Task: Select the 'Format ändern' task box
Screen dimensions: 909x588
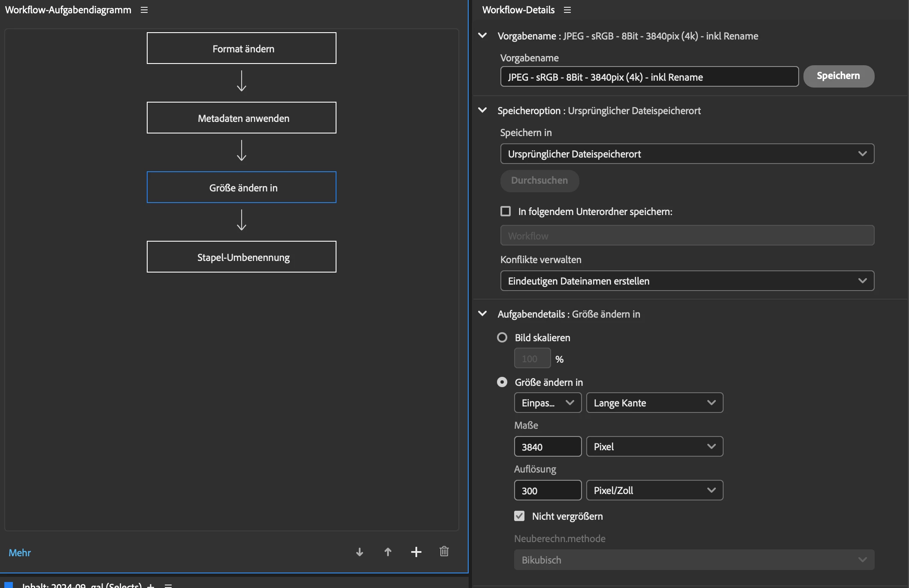Action: 241,48
